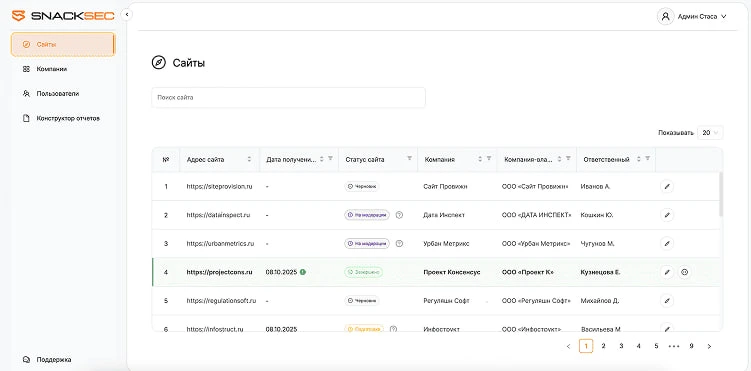Click the На модерации badge for datainspect.ru
Image resolution: width=751 pixels, height=371 pixels.
pyautogui.click(x=367, y=215)
